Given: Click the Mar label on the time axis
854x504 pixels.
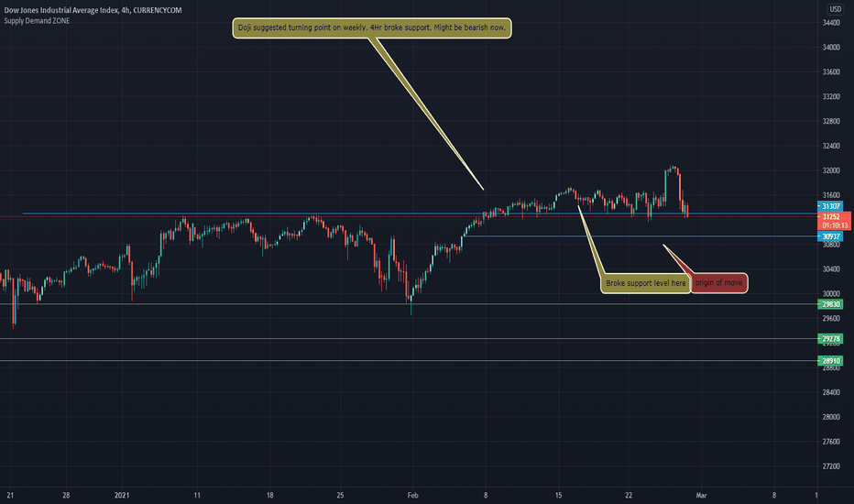Looking at the screenshot, I should point(702,495).
